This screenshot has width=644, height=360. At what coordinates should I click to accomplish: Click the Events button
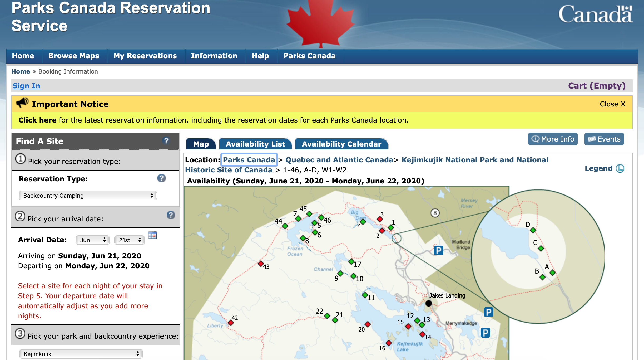pos(604,139)
